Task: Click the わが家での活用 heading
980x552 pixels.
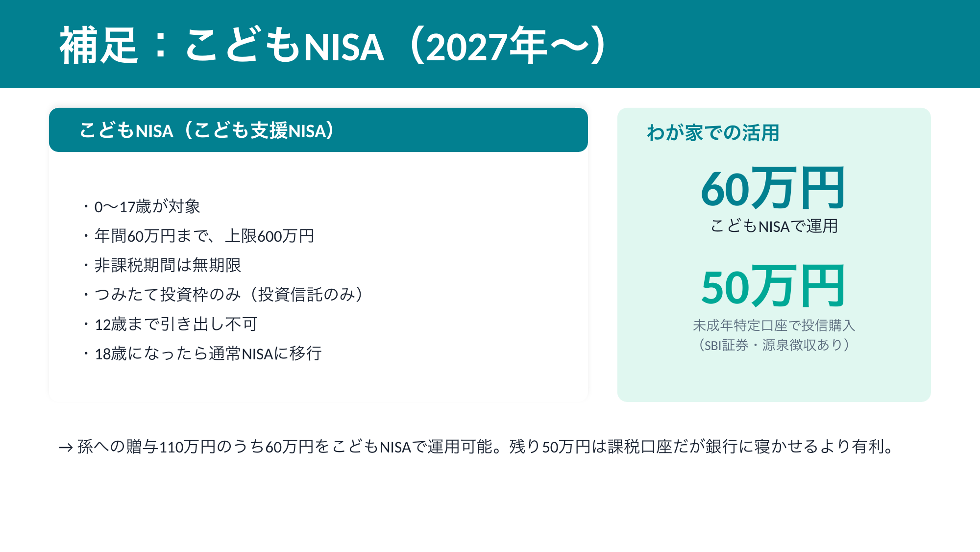Action: tap(713, 133)
